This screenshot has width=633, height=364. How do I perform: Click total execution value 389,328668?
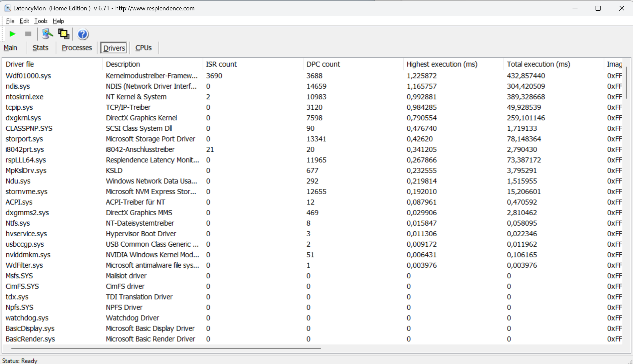(526, 97)
